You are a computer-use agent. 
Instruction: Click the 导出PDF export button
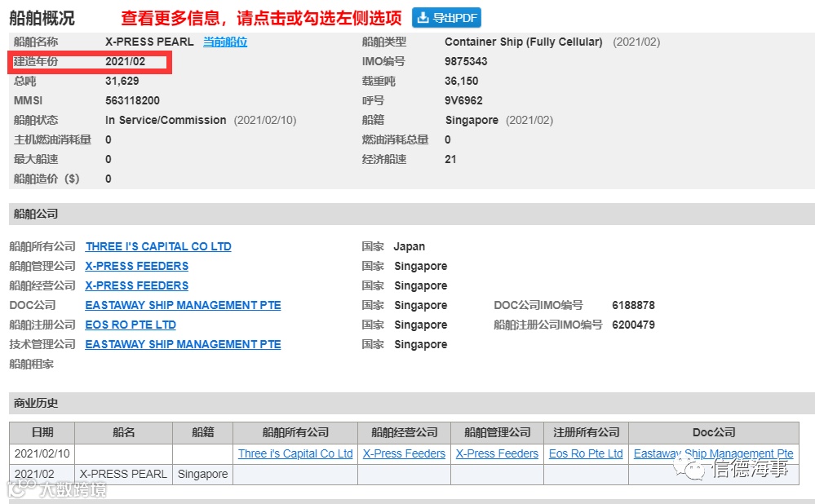click(446, 18)
